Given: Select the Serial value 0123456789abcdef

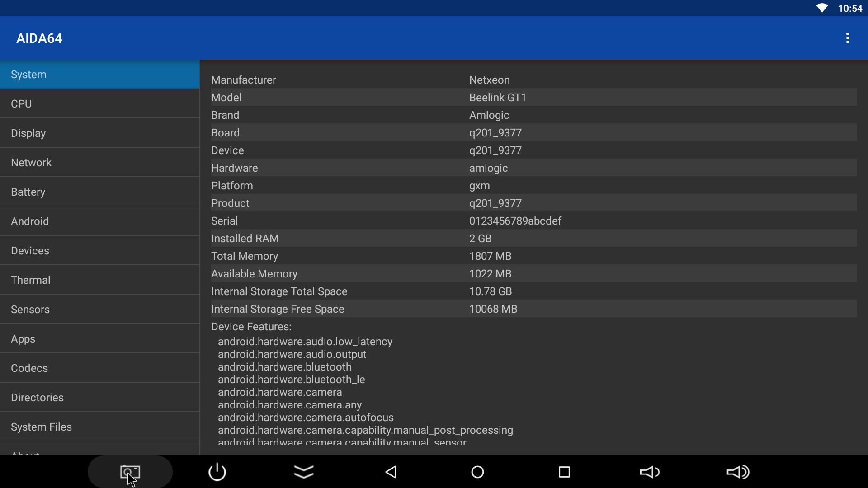Looking at the screenshot, I should pos(515,221).
